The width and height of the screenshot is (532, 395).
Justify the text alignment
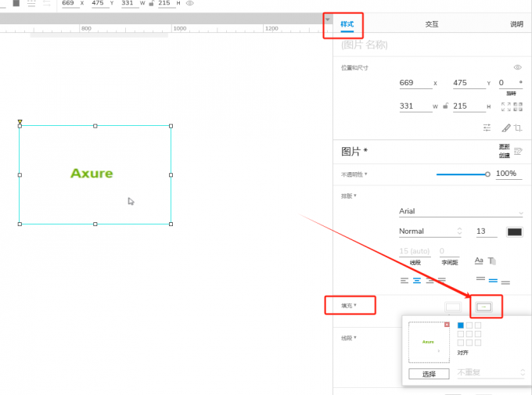(x=442, y=280)
